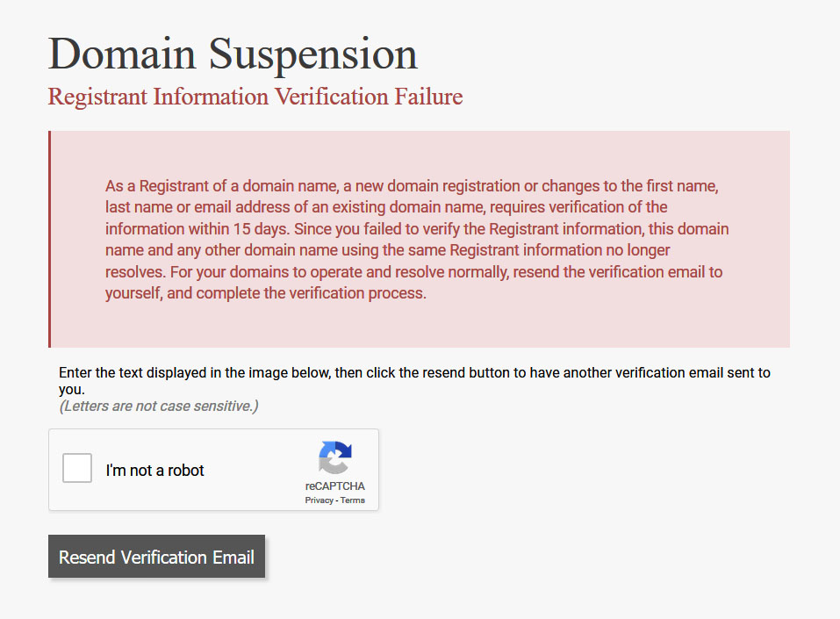The height and width of the screenshot is (619, 840).
Task: Open the reCAPTCHA Privacy link
Action: click(319, 500)
